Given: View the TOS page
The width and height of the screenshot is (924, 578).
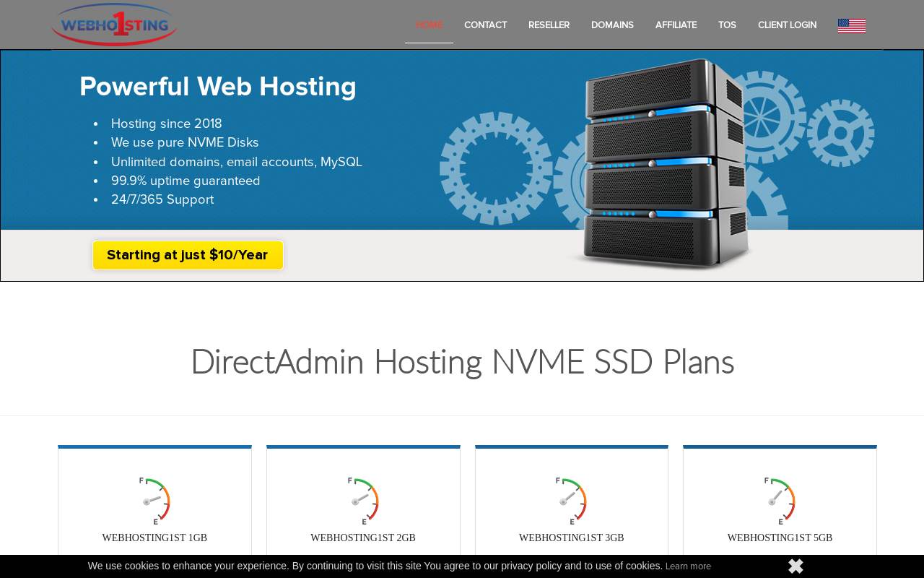Looking at the screenshot, I should coord(727,25).
